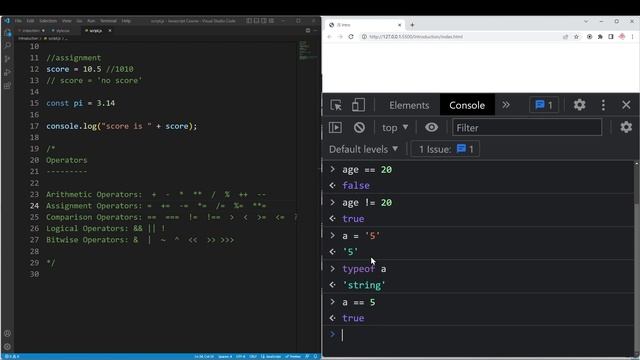The height and width of the screenshot is (360, 640).
Task: Open a new Chrome tab
Action: click(x=412, y=25)
